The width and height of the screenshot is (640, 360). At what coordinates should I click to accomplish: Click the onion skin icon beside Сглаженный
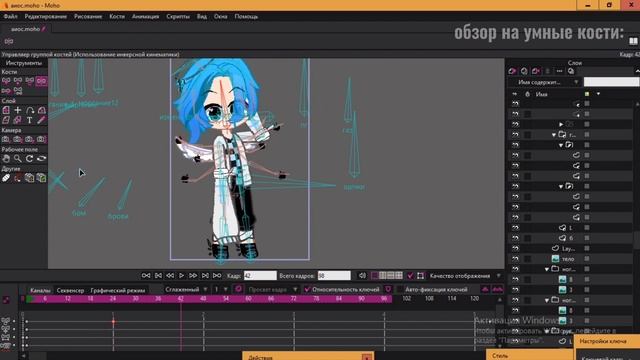coord(238,289)
